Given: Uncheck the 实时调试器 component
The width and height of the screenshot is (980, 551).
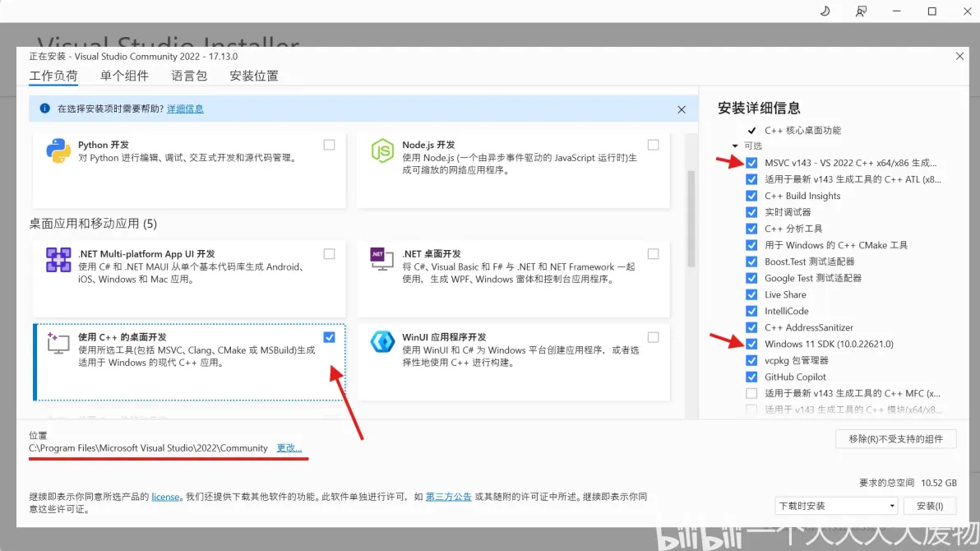Looking at the screenshot, I should pyautogui.click(x=751, y=212).
